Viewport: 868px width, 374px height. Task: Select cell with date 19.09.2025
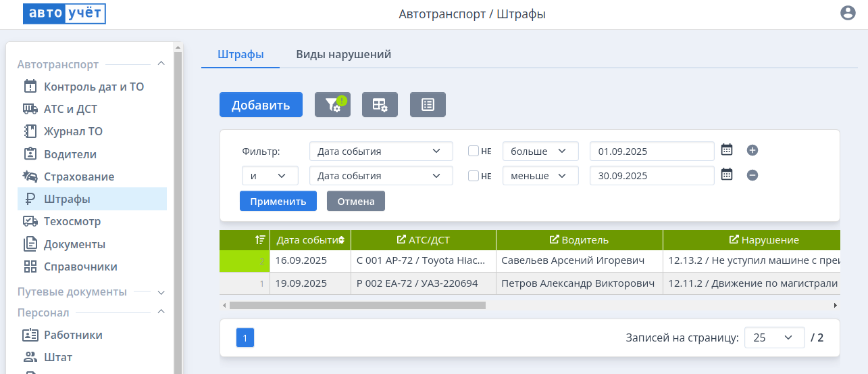click(310, 283)
